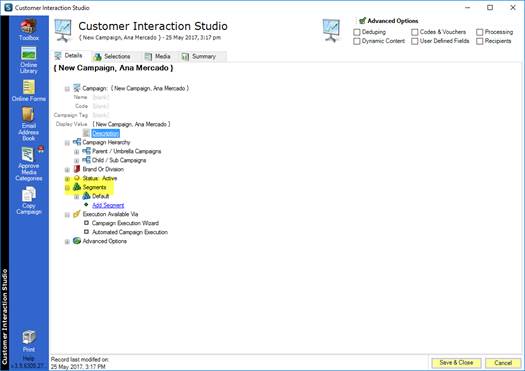
Task: Click the Name field blank value
Action: point(101,97)
